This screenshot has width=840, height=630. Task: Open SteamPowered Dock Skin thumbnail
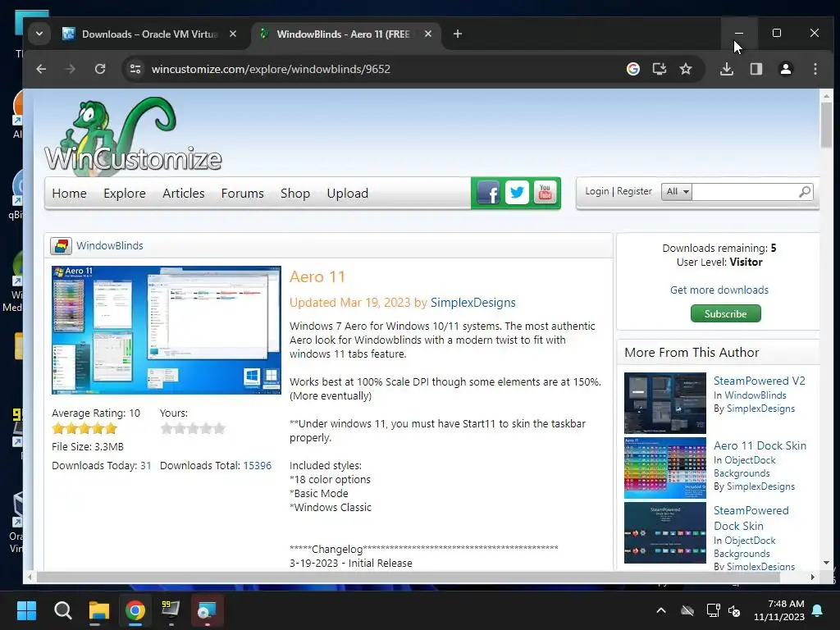(664, 532)
